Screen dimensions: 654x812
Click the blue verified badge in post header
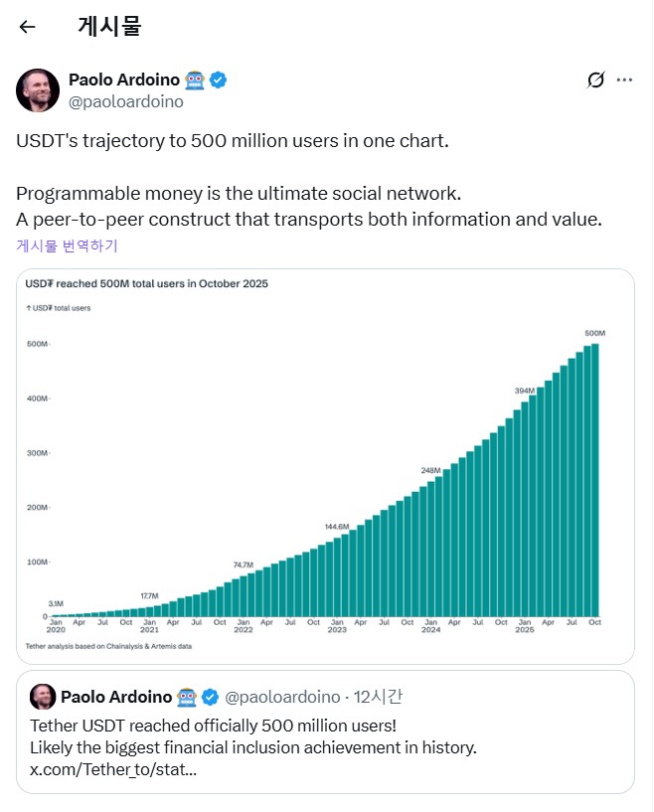[x=219, y=80]
